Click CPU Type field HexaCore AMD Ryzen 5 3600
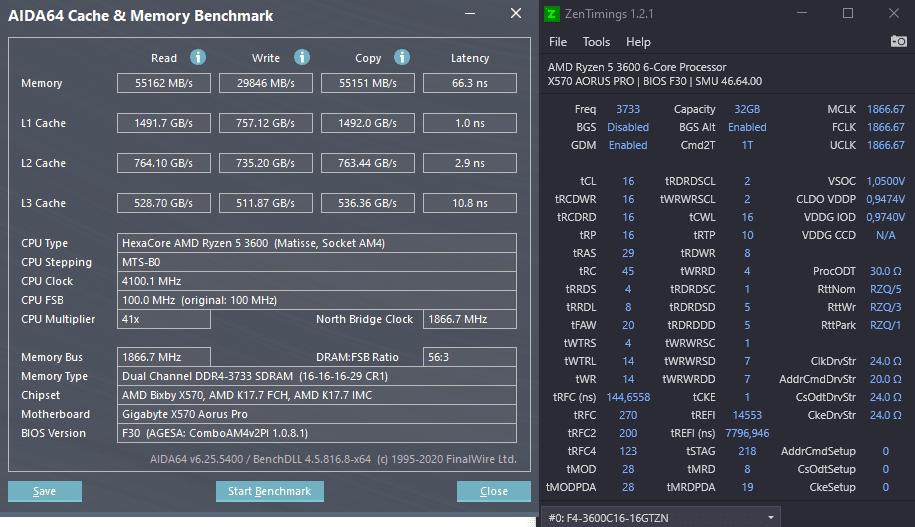The width and height of the screenshot is (915, 527). 317,243
